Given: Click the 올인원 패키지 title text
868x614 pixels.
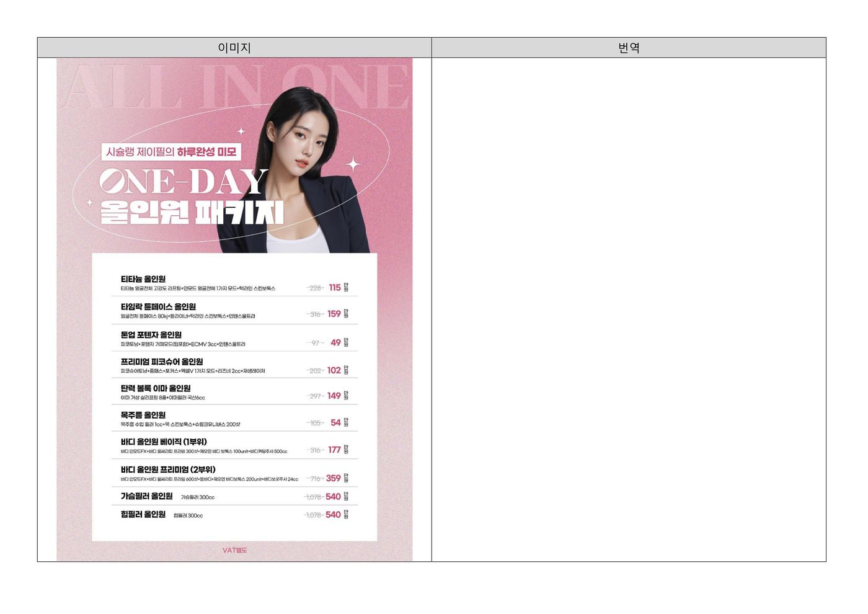Looking at the screenshot, I should click(192, 213).
